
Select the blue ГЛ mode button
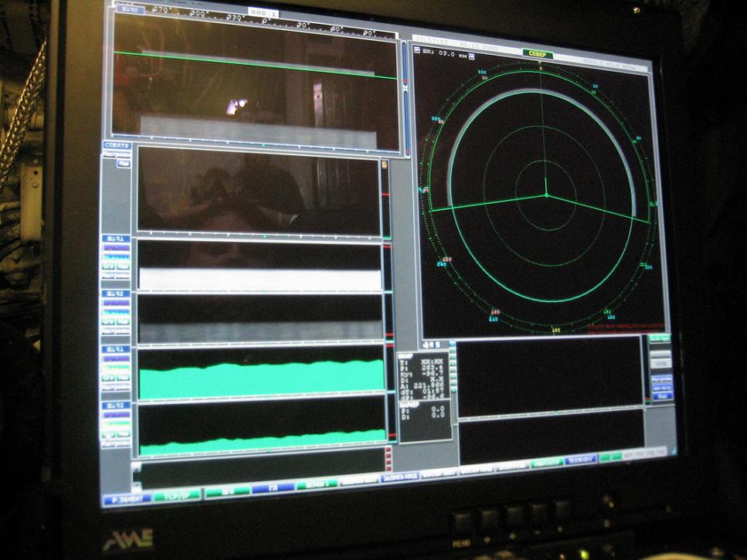coord(273,487)
